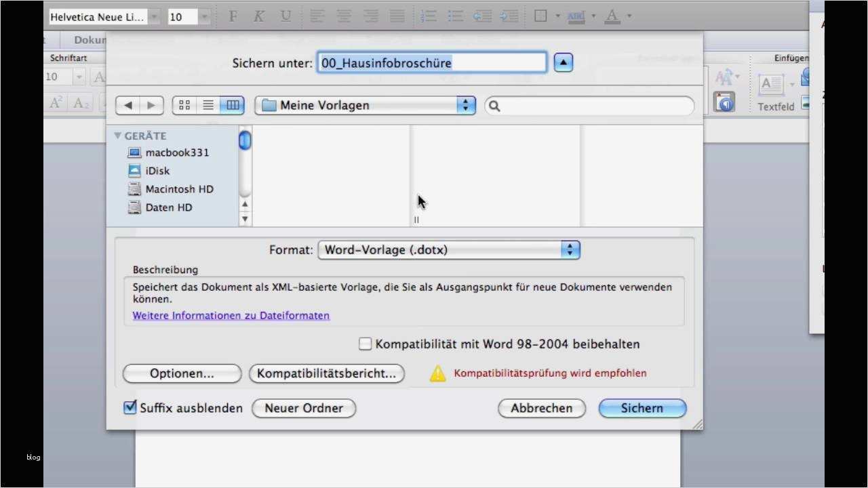Uncheck Suffix ausblenden
The width and height of the screenshot is (868, 488).
coord(130,407)
